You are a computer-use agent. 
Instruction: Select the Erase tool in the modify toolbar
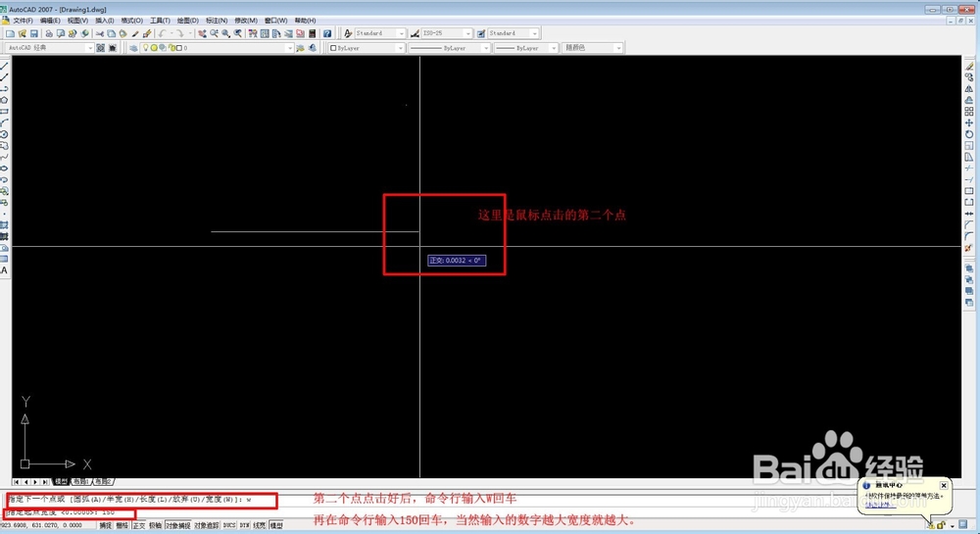pyautogui.click(x=969, y=66)
